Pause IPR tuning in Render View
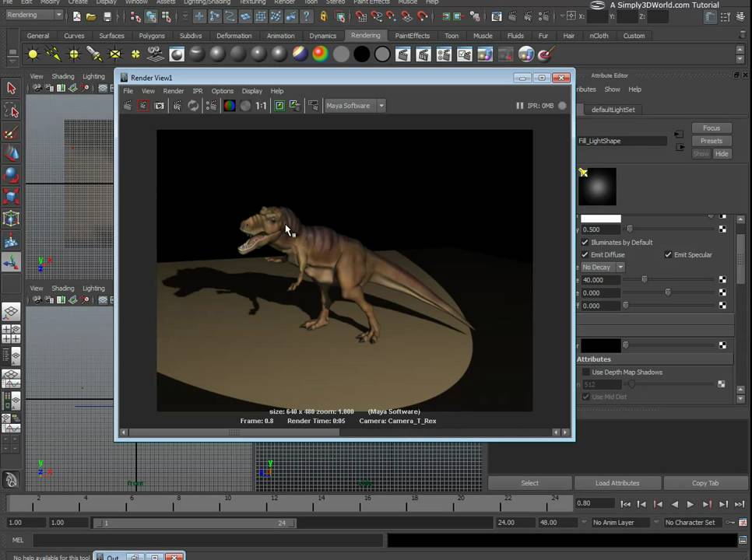This screenshot has width=752, height=560. click(519, 106)
